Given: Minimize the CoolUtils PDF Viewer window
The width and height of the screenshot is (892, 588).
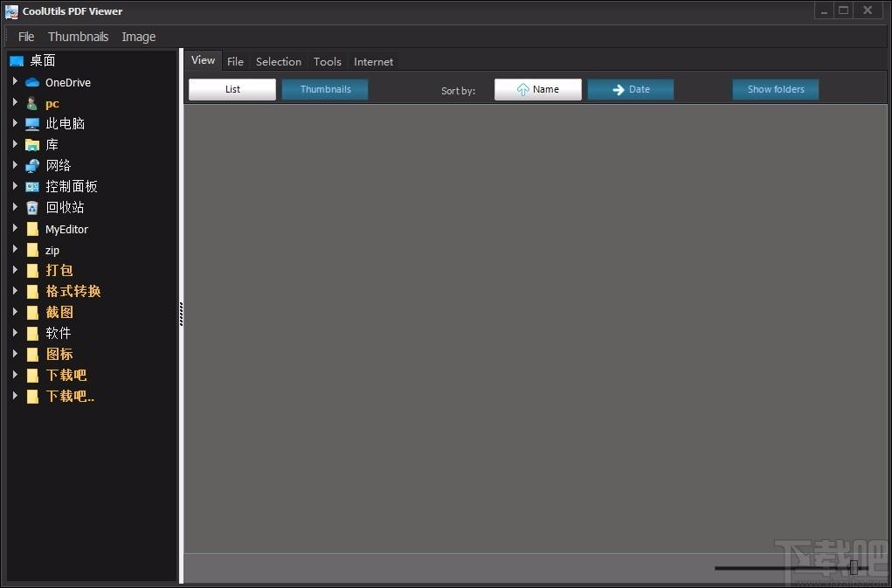Looking at the screenshot, I should [x=824, y=10].
